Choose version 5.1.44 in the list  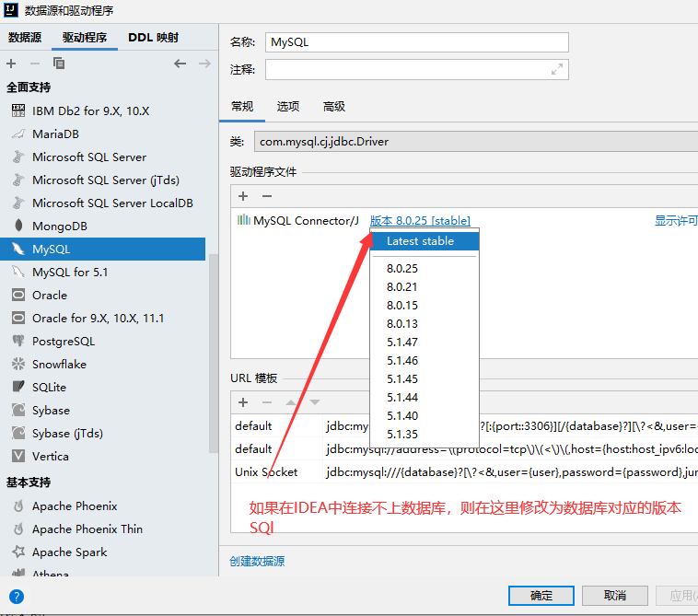pyautogui.click(x=425, y=398)
